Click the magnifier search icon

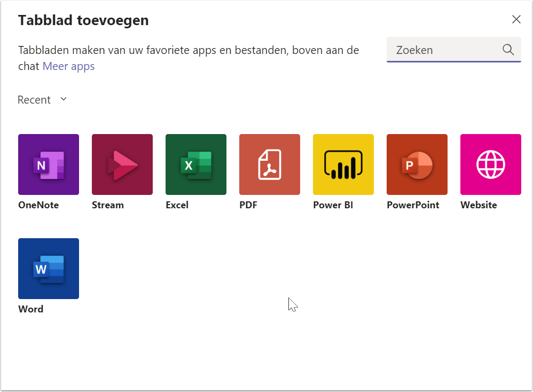508,50
